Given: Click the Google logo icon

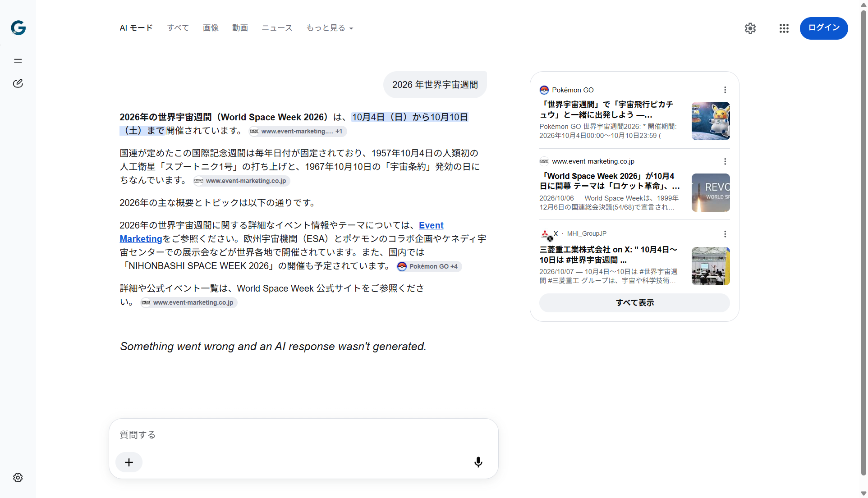Looking at the screenshot, I should 18,28.
